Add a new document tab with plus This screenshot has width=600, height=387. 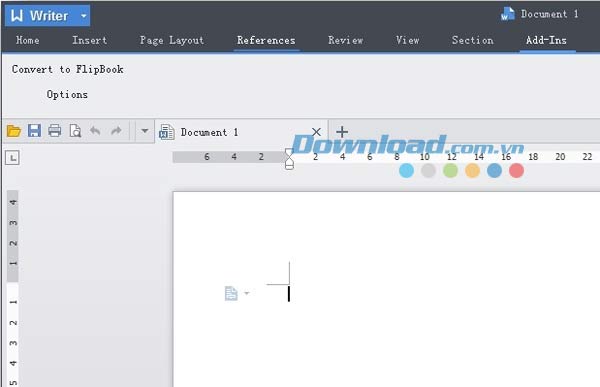pos(342,132)
